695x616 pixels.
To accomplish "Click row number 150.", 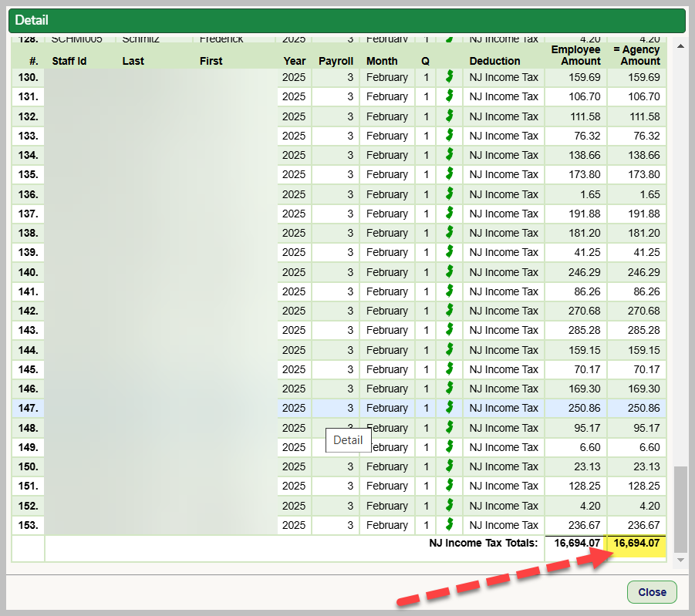I will [29, 466].
